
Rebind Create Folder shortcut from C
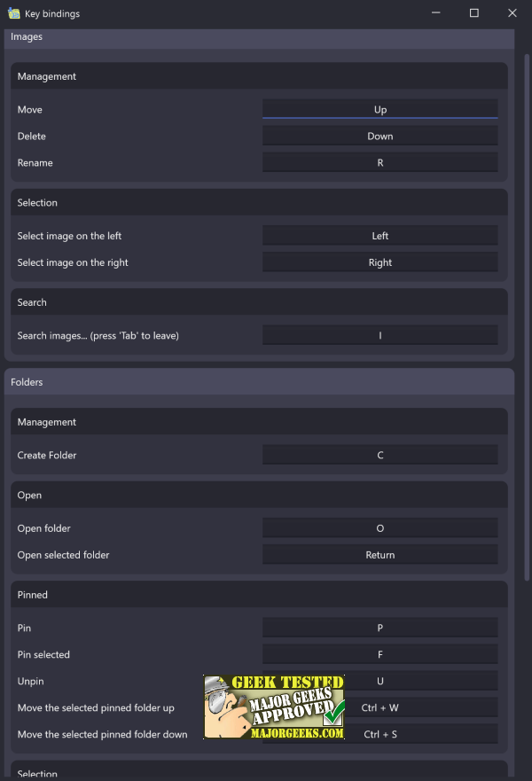[x=379, y=454]
